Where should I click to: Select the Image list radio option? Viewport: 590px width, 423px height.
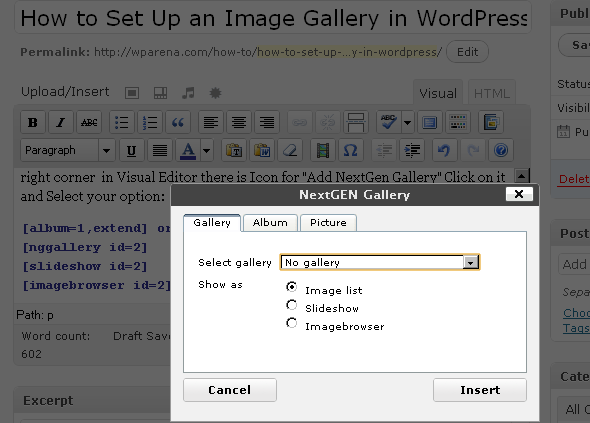pyautogui.click(x=292, y=287)
